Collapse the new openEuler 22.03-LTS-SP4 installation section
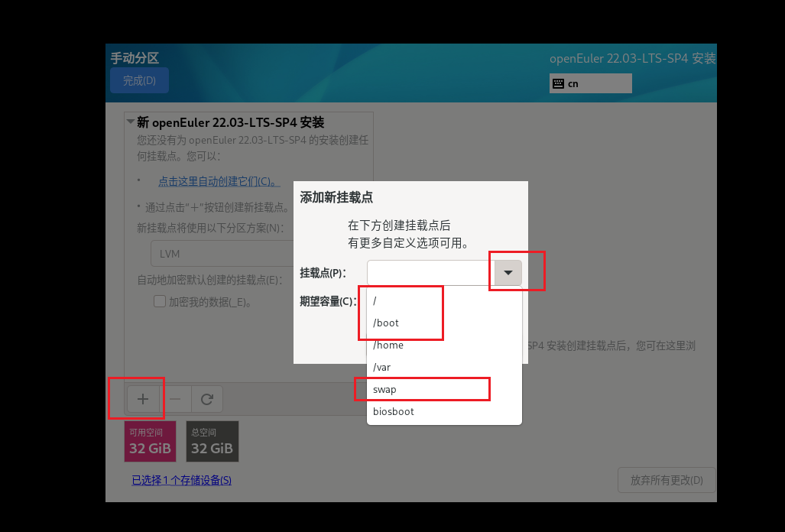This screenshot has height=532, width=785. point(131,122)
